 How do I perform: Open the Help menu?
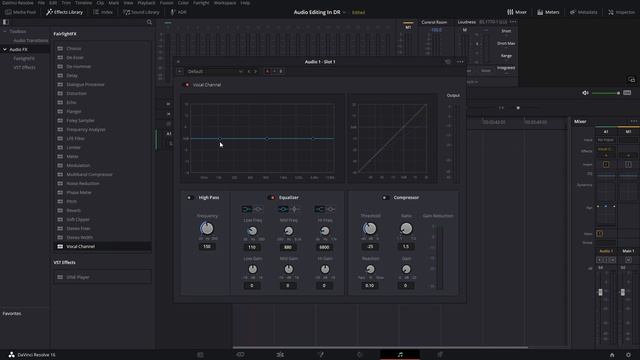tap(245, 3)
